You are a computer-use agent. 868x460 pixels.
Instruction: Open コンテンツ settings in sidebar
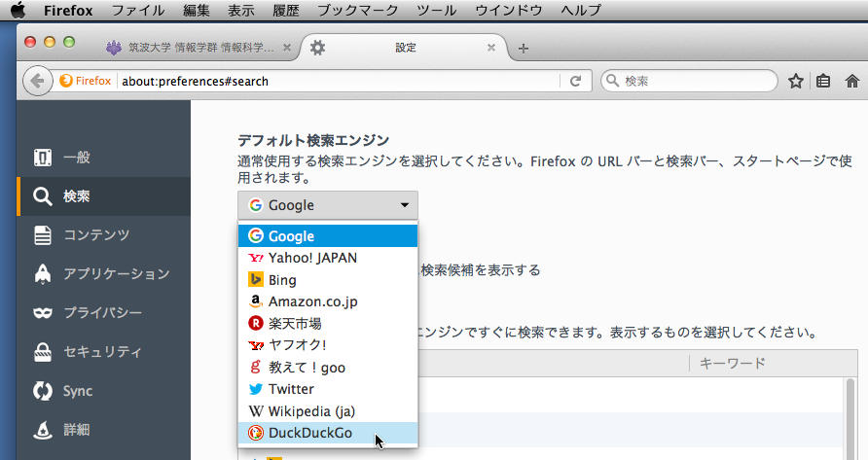click(x=103, y=234)
